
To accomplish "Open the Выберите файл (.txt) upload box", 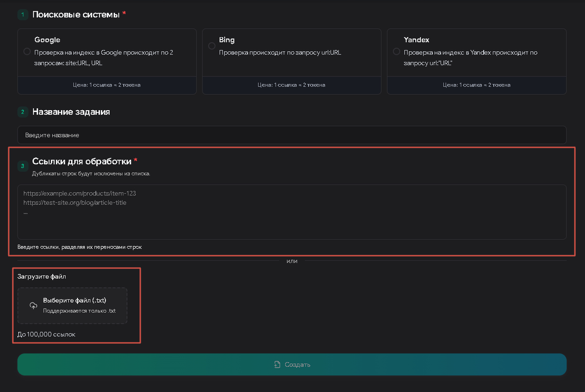I will click(73, 306).
